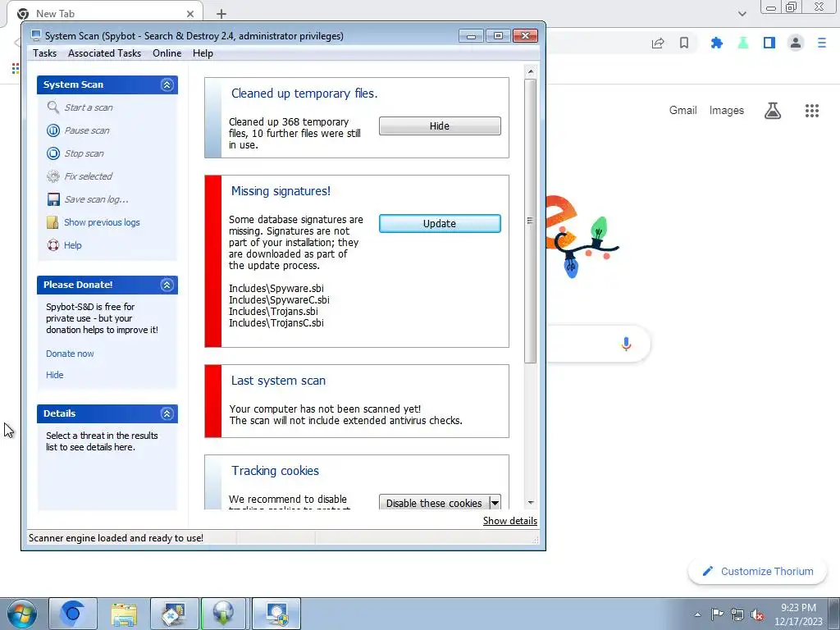
Task: Click Customize Thorium button
Action: coord(758,572)
